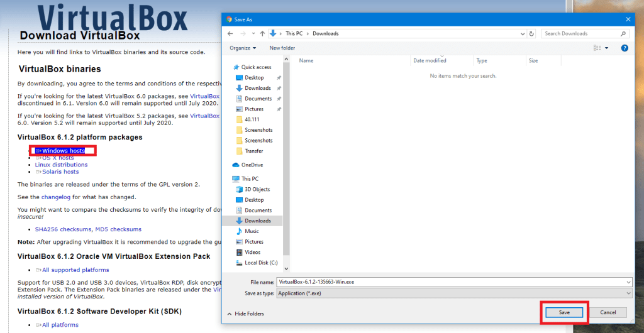Screen dimensions: 644x333
Task: Click the New folder button
Action: 282,48
